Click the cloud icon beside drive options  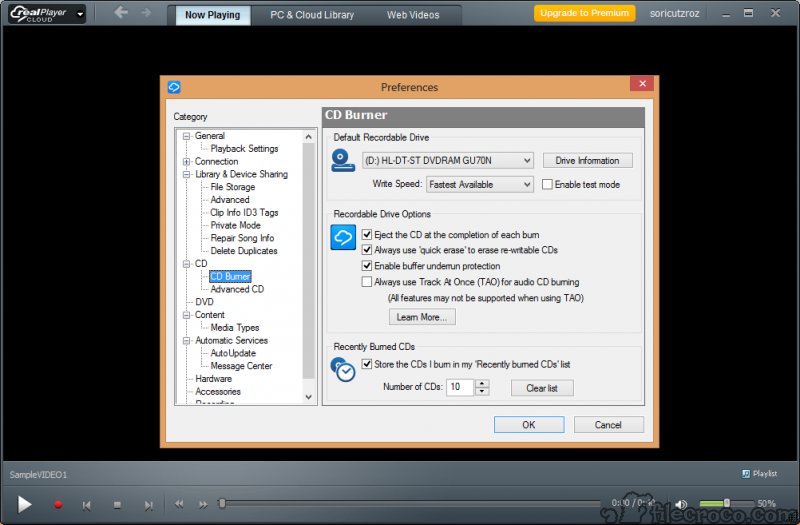click(343, 237)
